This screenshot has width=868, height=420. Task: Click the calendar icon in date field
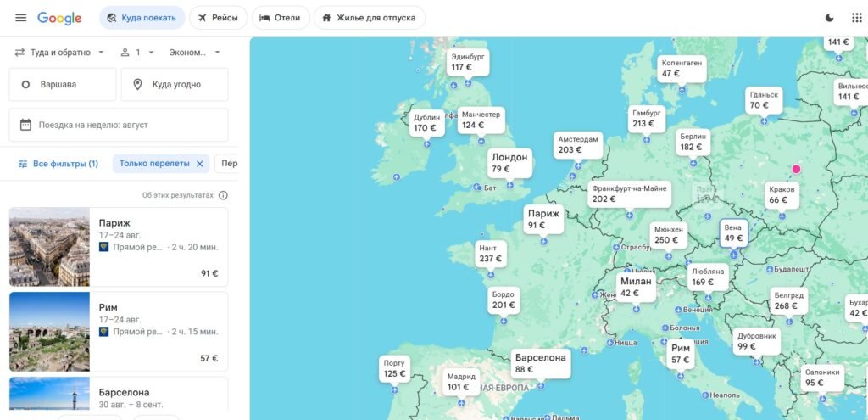pos(25,125)
